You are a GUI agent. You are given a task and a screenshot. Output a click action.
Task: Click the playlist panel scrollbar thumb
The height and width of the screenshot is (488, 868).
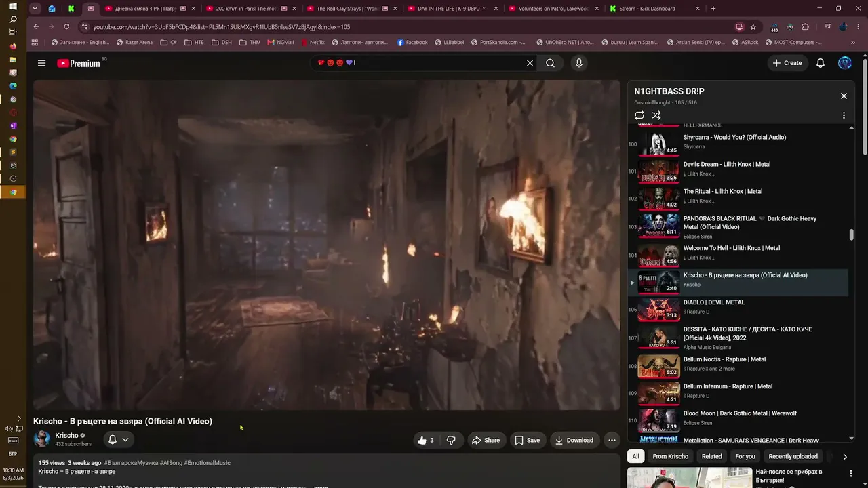click(851, 235)
